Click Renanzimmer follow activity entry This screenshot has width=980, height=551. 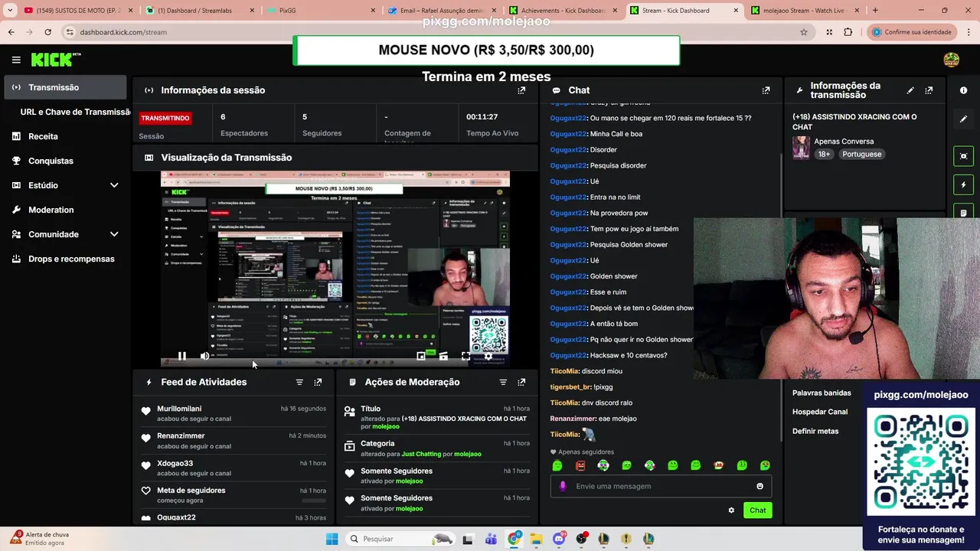point(234,441)
